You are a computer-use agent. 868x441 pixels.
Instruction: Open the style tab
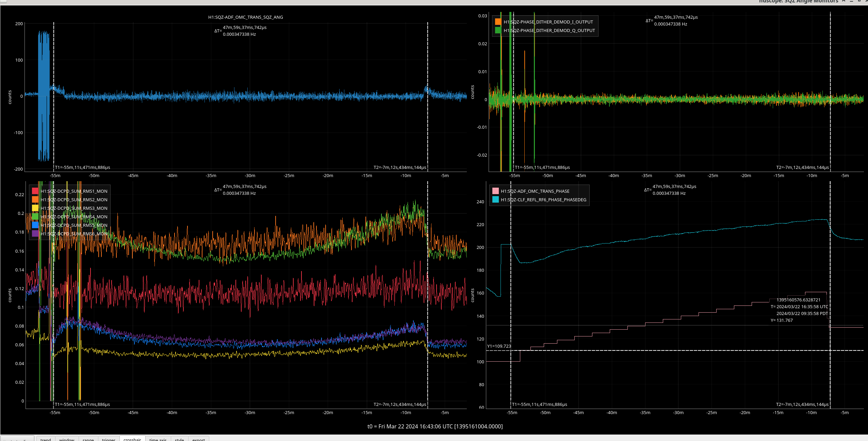(x=179, y=439)
